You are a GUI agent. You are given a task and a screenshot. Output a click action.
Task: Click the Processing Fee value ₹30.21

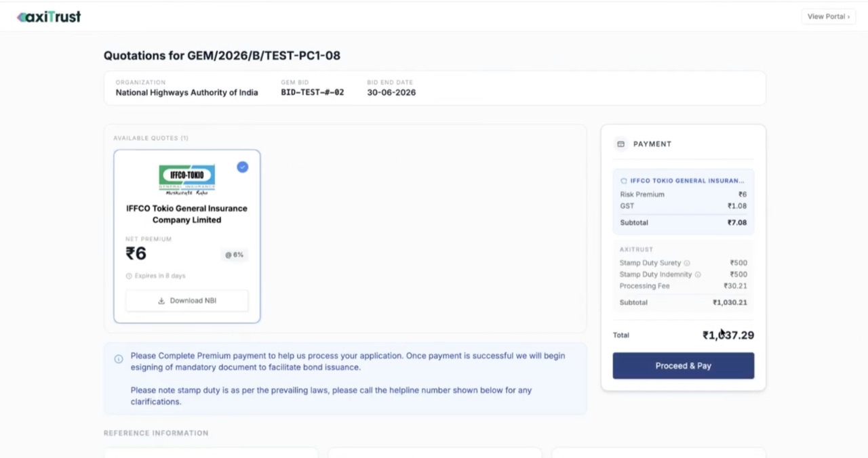pos(735,286)
